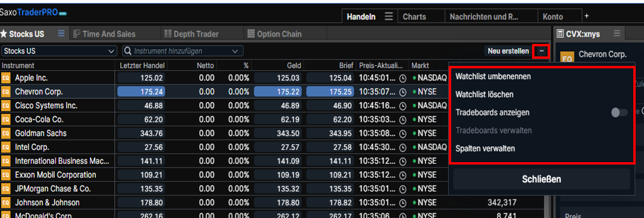
Task: Open the Konto tab
Action: [x=553, y=17]
